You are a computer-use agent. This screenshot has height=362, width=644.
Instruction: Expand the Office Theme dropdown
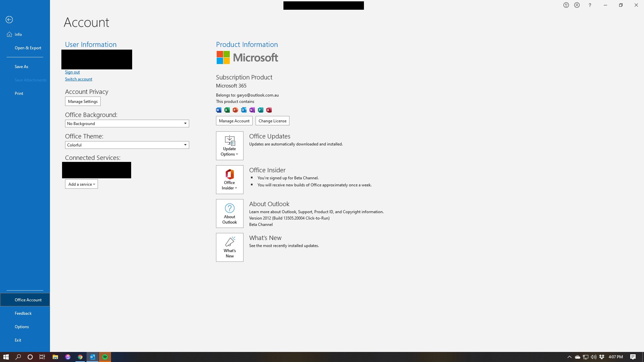[x=185, y=145]
